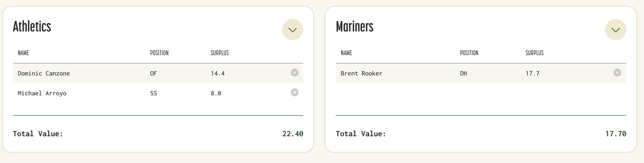
Task: Sort Mariners table by Surplus header
Action: point(534,53)
